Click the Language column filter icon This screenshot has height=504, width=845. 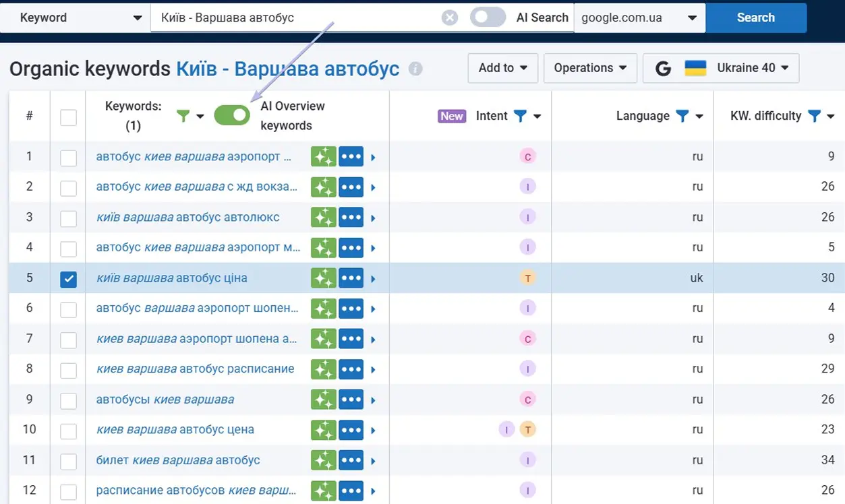[682, 116]
